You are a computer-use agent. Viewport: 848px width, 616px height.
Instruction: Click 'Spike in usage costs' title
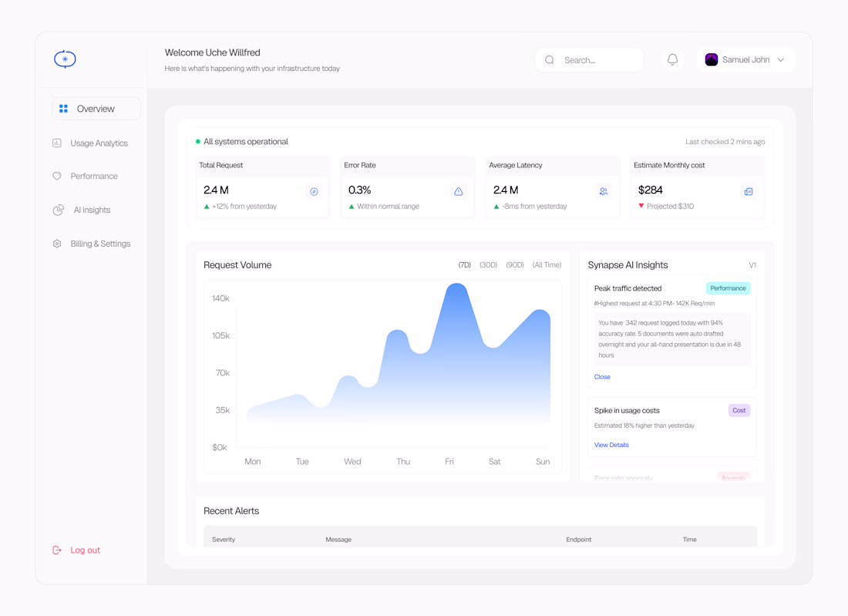point(627,410)
